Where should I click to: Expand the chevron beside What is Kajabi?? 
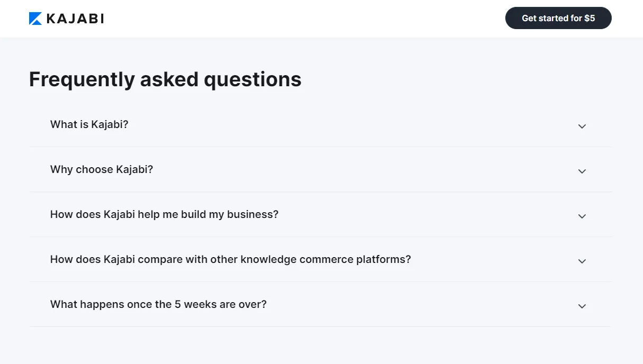click(x=582, y=126)
